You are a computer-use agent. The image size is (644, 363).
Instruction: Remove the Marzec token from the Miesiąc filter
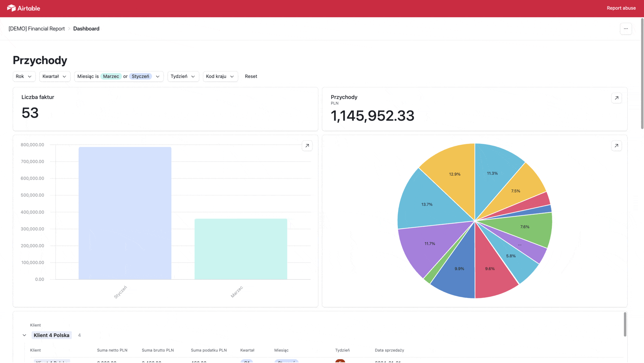111,76
